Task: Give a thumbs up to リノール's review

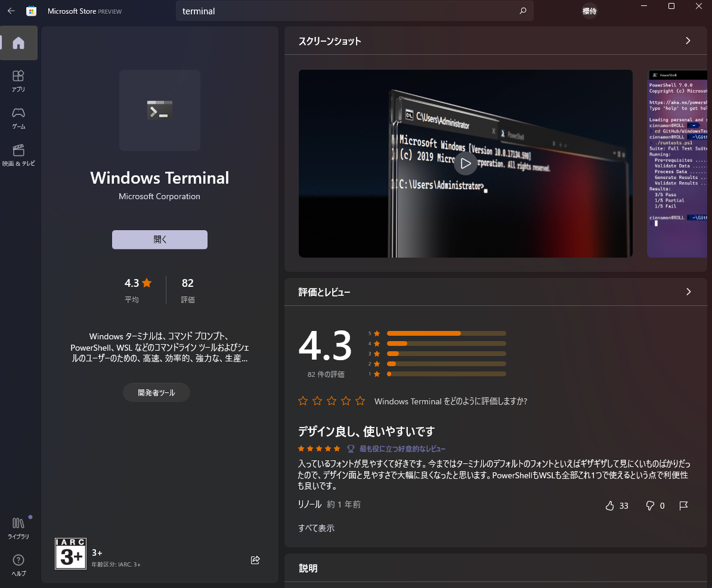Action: pyautogui.click(x=609, y=505)
